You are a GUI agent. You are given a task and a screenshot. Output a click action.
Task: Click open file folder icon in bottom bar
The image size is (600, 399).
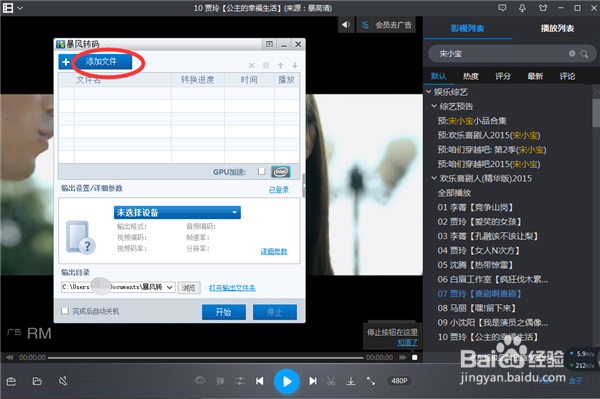[x=37, y=381]
